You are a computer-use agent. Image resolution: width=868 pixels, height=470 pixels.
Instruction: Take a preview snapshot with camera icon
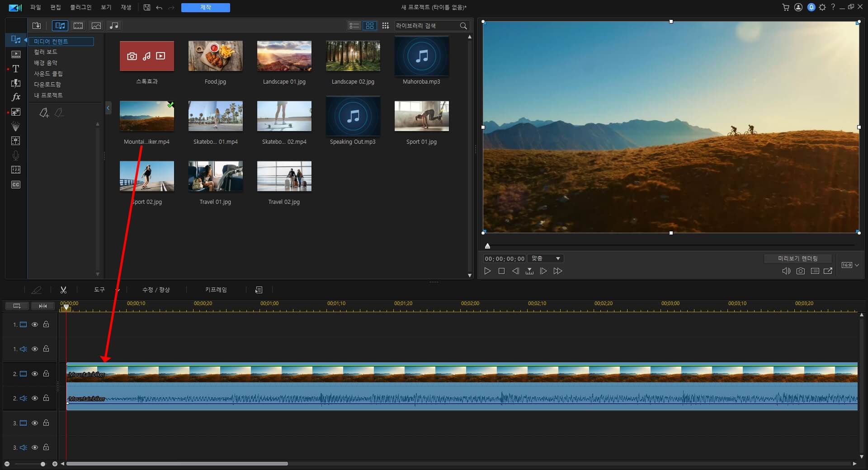point(801,271)
